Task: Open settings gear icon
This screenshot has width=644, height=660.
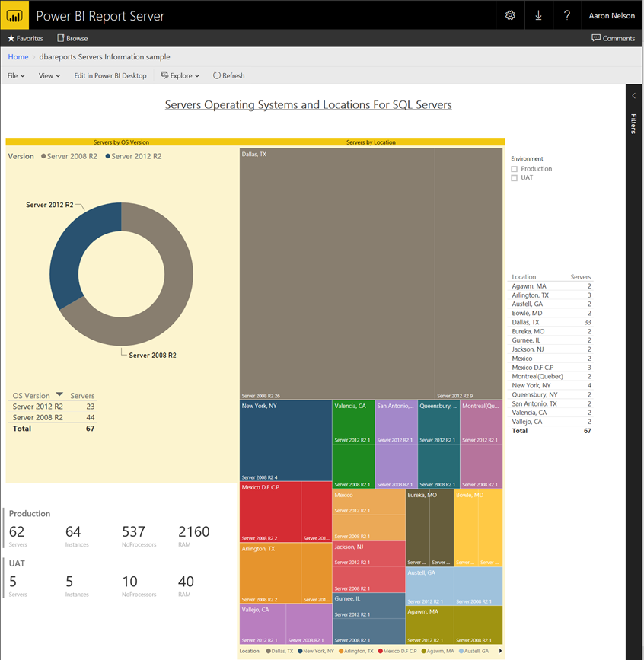Action: 510,15
